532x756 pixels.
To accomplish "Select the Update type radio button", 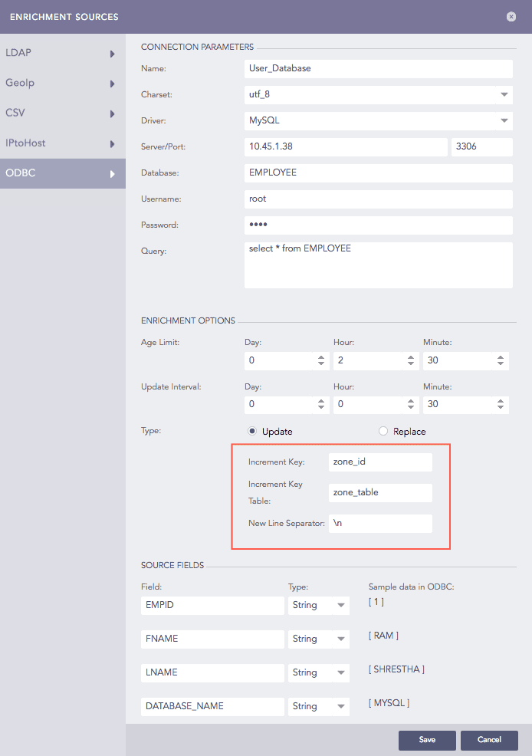I will [x=252, y=432].
